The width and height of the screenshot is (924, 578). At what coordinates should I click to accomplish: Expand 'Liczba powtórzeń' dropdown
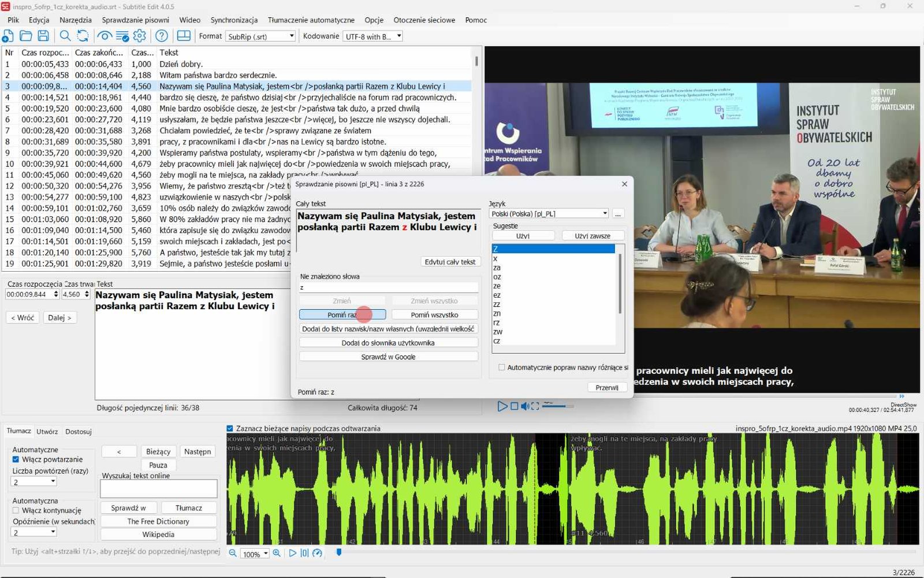(34, 481)
